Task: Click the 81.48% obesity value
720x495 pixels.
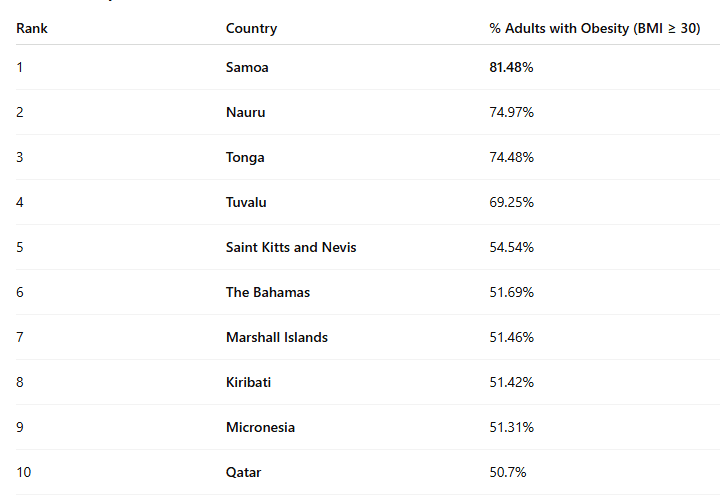Action: coord(511,68)
